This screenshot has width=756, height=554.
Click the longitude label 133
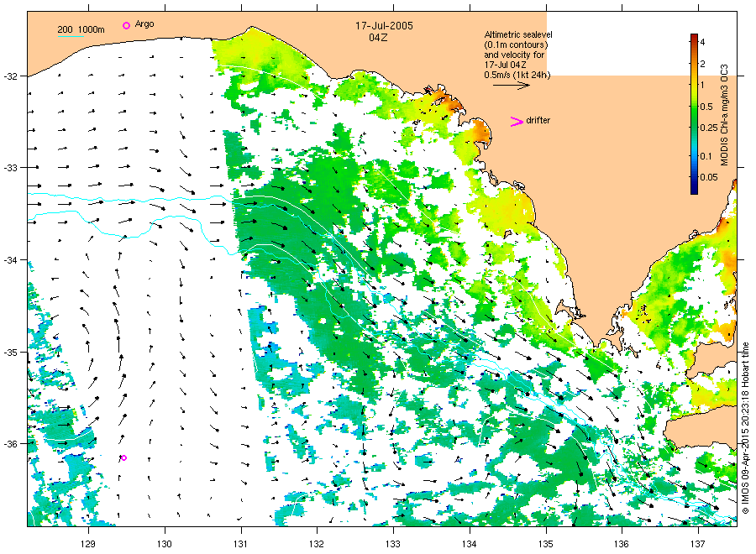(x=393, y=544)
